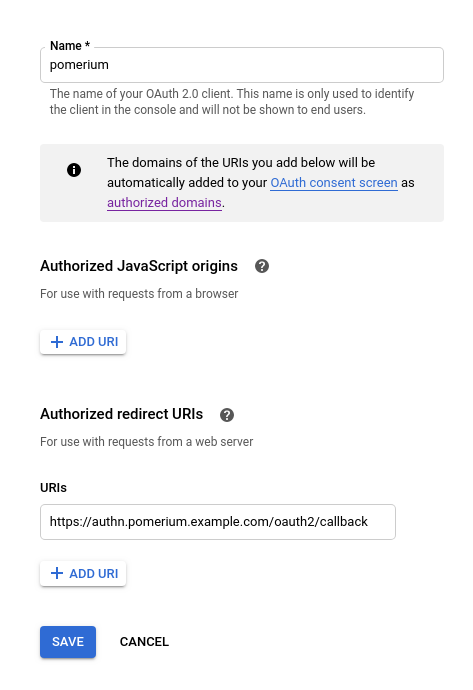Click 'For use with requests from a browser' text
Image resolution: width=473 pixels, height=690 pixels.
[139, 294]
